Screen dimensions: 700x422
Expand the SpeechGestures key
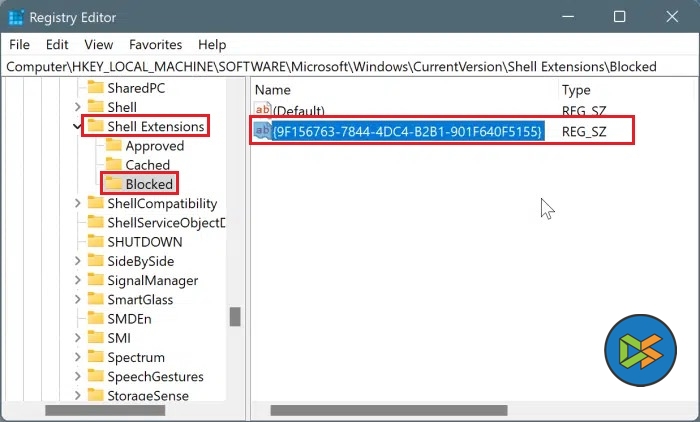click(78, 376)
